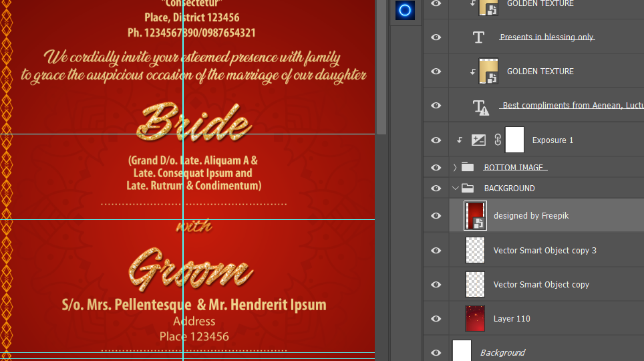Viewport: 644px width, 361px height.
Task: Toggle visibility of Exposure 1 layer
Action: point(436,140)
